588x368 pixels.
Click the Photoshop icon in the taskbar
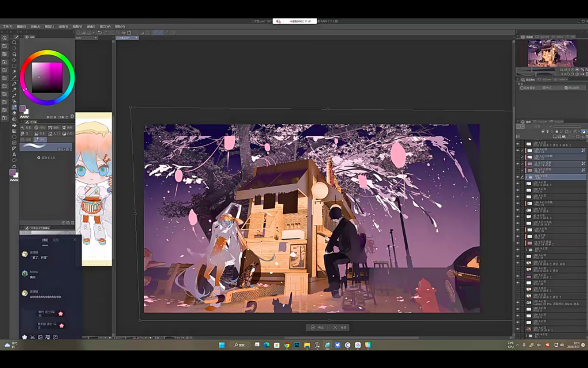coord(297,345)
